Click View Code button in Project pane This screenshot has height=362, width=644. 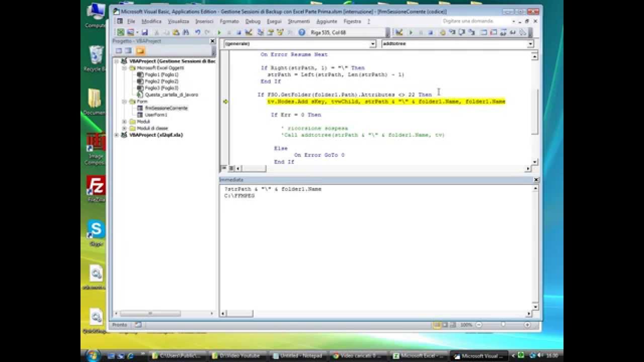pyautogui.click(x=119, y=51)
